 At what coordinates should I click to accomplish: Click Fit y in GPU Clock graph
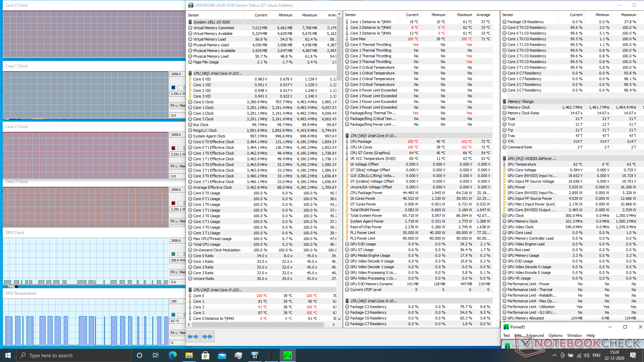pyautogui.click(x=174, y=272)
